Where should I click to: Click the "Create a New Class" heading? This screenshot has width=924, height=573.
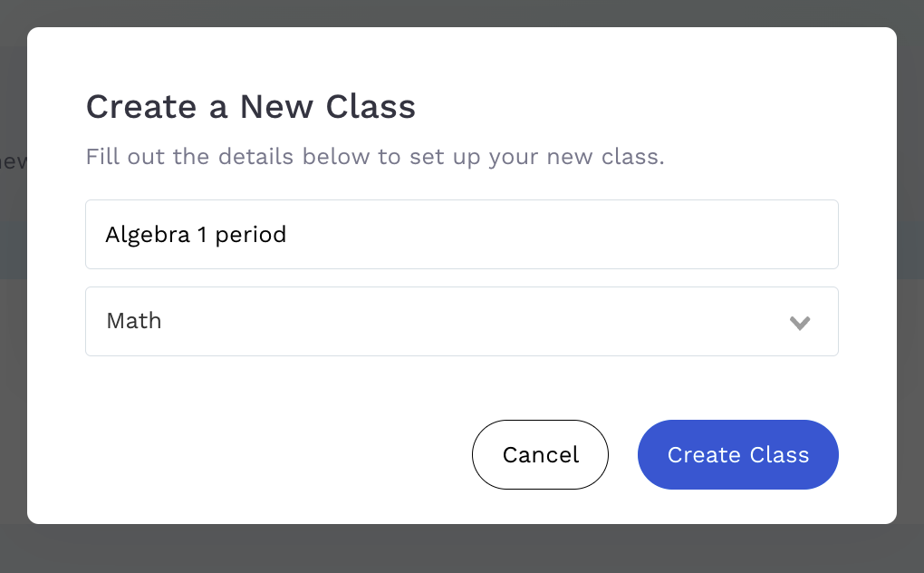(250, 107)
